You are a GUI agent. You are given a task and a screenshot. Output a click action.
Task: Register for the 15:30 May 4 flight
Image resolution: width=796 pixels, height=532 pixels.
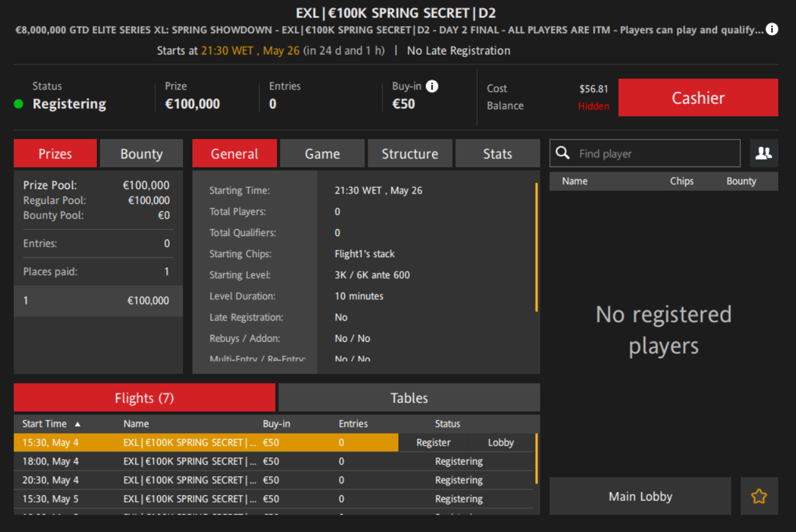[x=433, y=442]
